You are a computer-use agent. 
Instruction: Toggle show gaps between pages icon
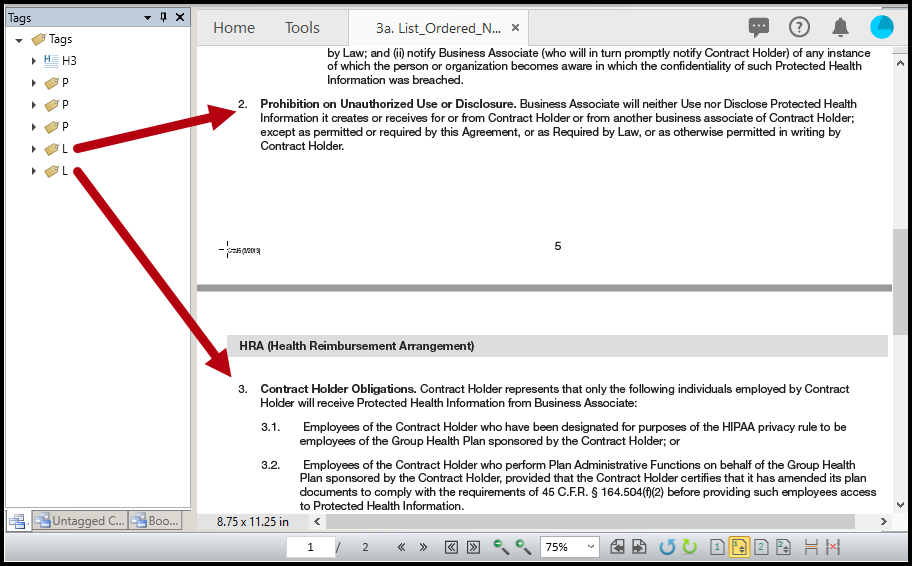(811, 547)
